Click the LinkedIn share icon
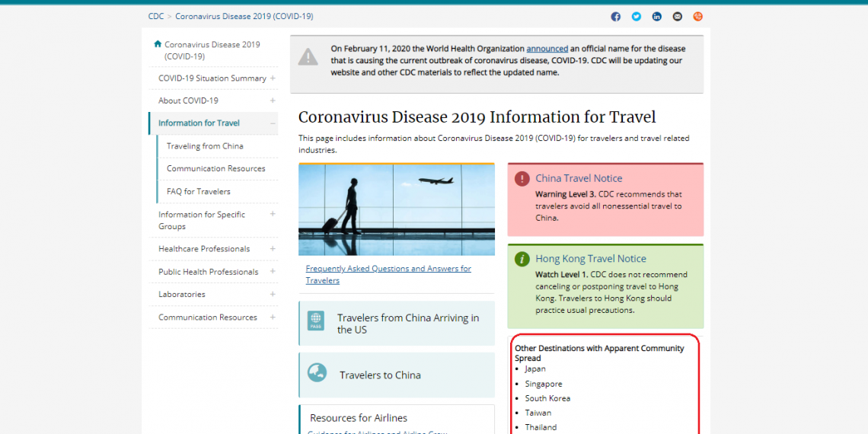Screen dimensions: 868x434 (656, 17)
